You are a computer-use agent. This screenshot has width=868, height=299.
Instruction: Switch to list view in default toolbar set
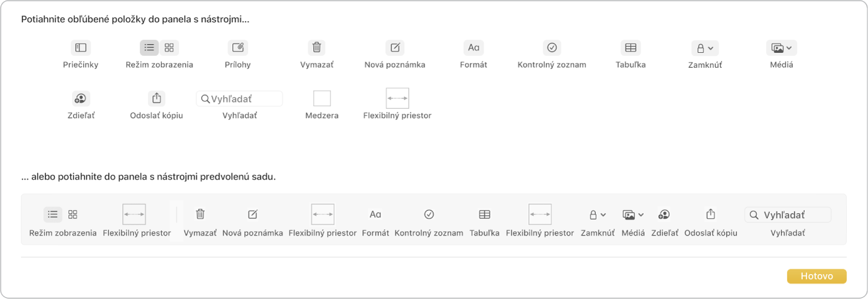pos(53,214)
